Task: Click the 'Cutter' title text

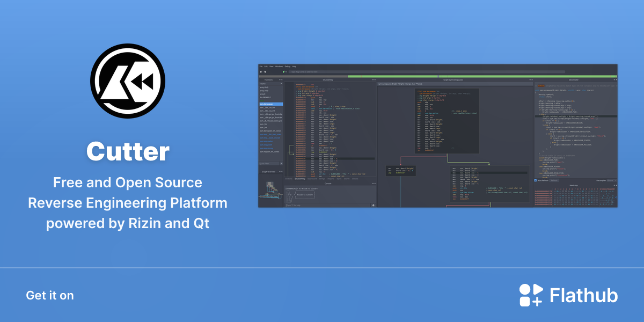Action: pos(128,152)
